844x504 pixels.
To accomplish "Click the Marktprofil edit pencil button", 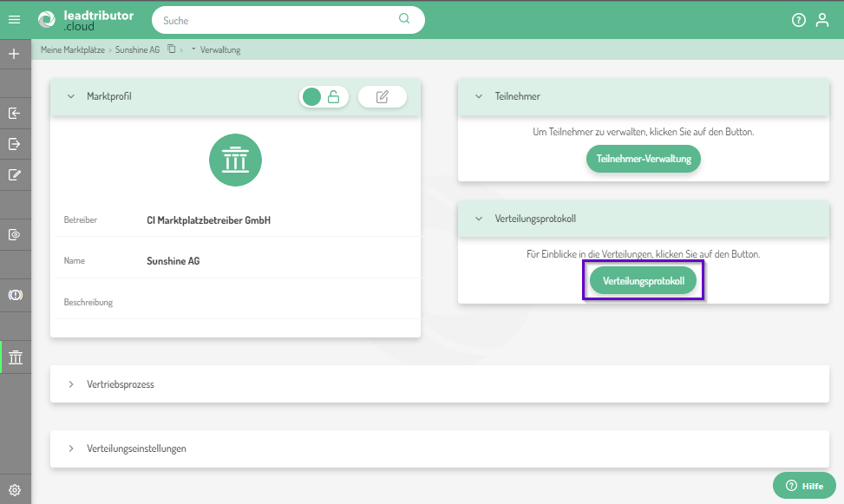I will [383, 96].
